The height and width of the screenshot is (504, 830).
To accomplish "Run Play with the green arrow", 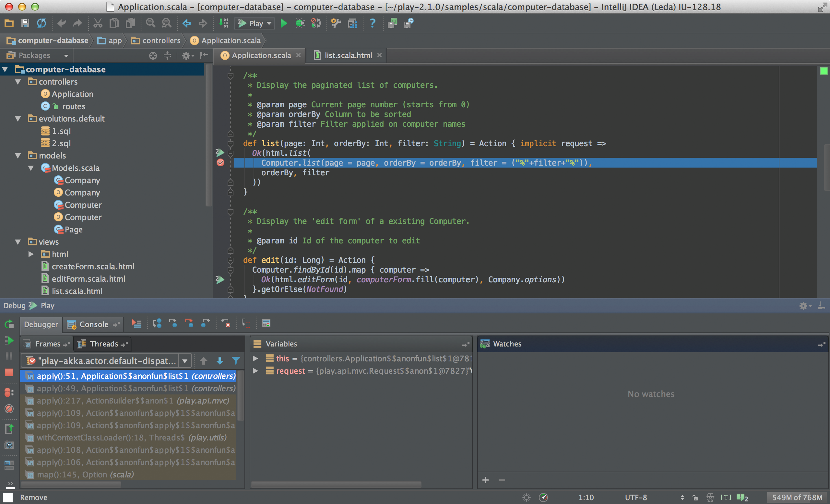I will coord(284,23).
